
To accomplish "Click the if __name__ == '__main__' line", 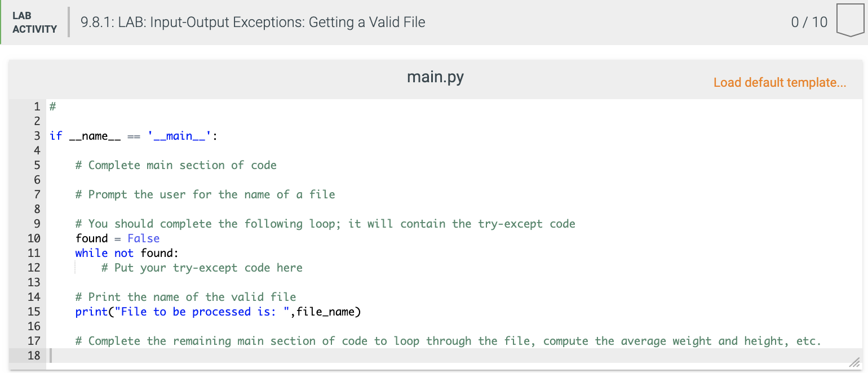I will (134, 136).
